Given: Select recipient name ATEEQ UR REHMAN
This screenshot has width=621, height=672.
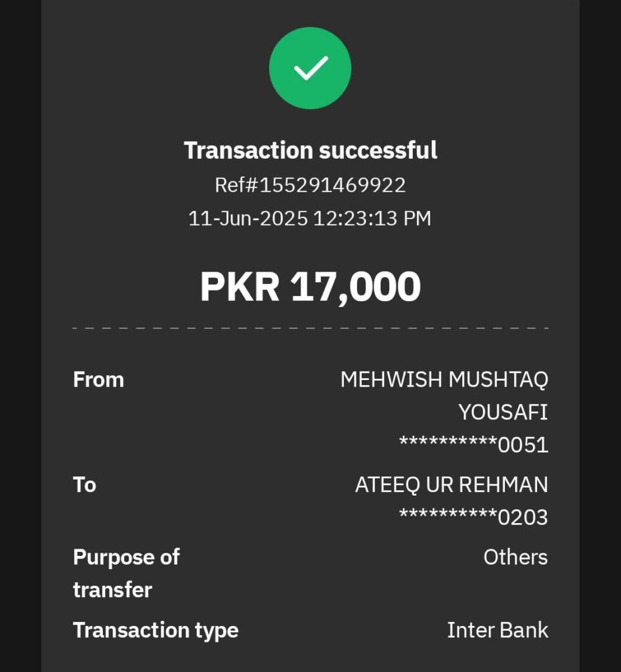Looking at the screenshot, I should tap(452, 485).
